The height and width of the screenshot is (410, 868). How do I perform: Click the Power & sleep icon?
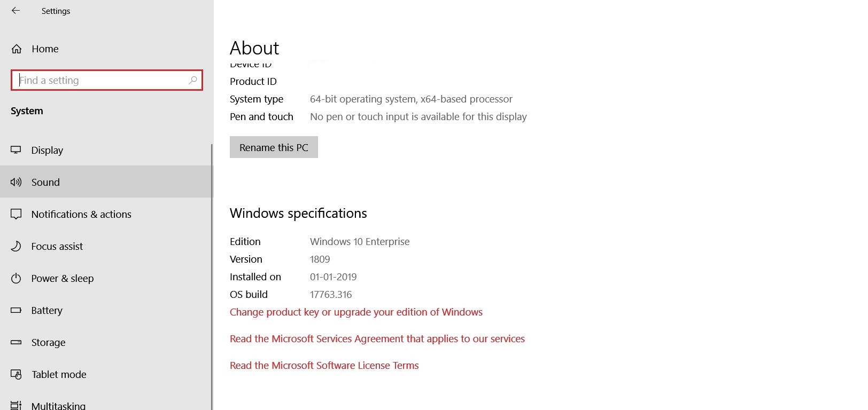pyautogui.click(x=16, y=278)
